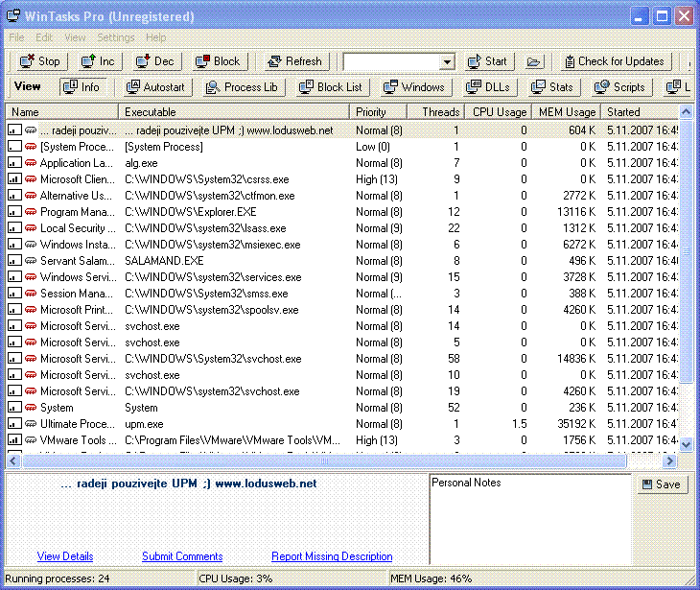Select the alg.exe Application Layer row
The width and height of the screenshot is (700, 590).
tap(342, 163)
